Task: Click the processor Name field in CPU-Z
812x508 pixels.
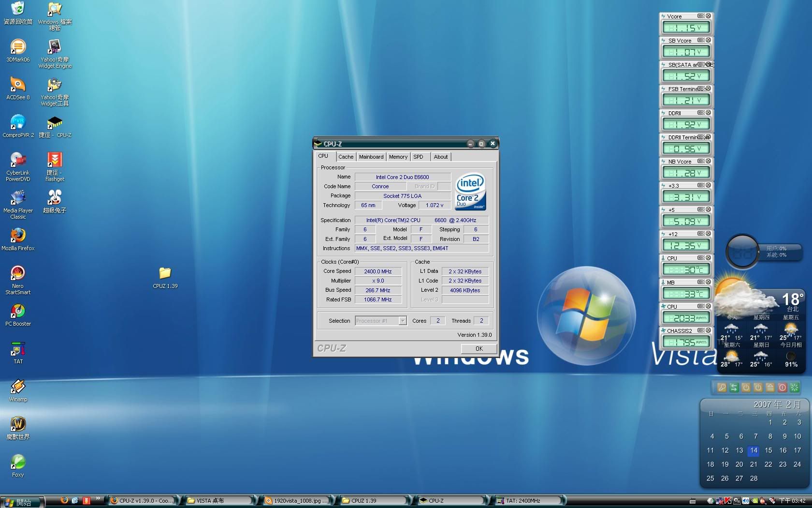Action: pos(403,177)
